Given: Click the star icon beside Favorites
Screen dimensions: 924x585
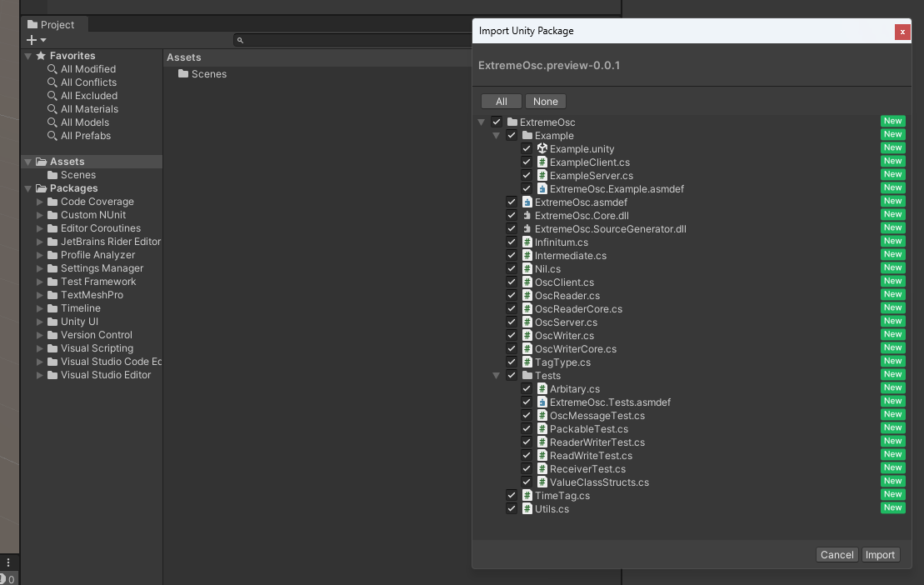Looking at the screenshot, I should 40,56.
